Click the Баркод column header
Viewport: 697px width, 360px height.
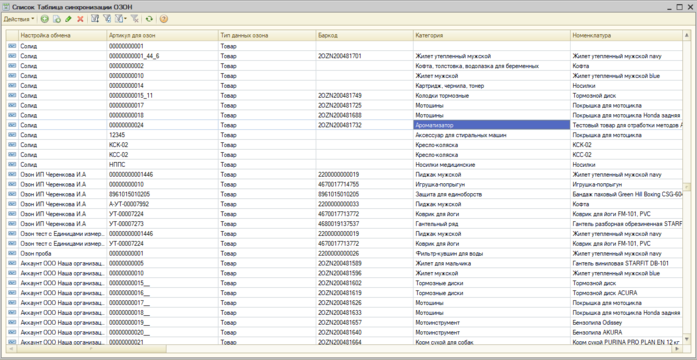[365, 35]
